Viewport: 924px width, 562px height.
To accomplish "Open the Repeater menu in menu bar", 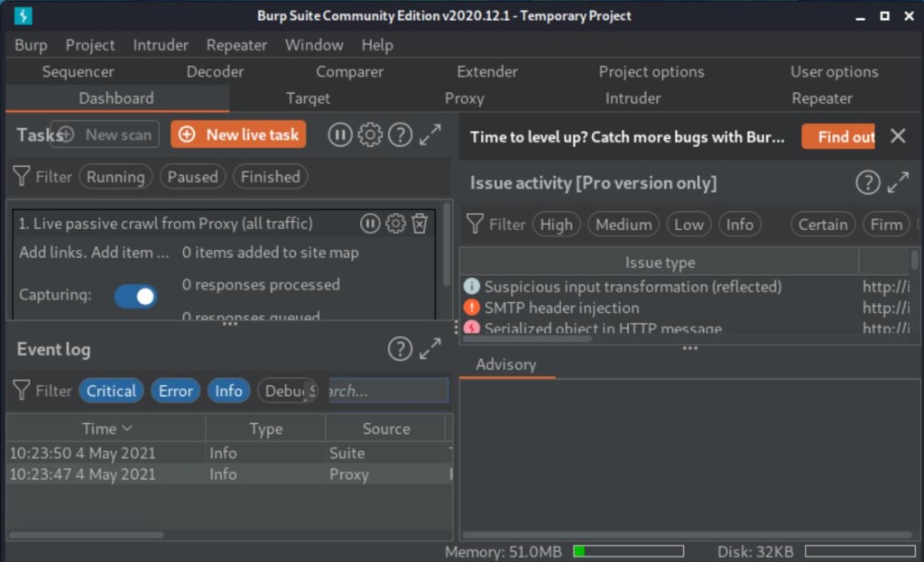I will (x=236, y=45).
